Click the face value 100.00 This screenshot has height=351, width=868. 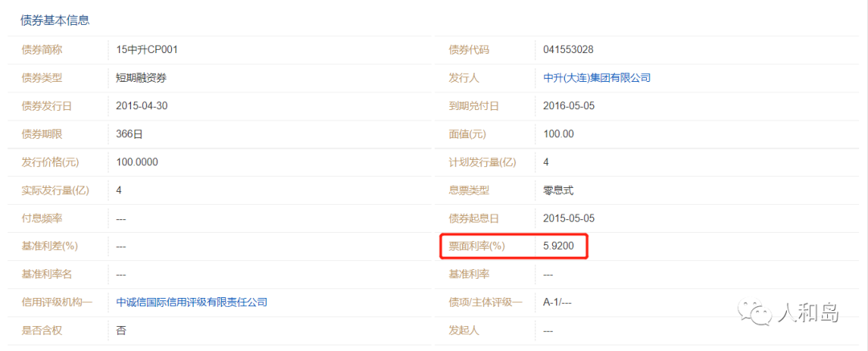559,134
